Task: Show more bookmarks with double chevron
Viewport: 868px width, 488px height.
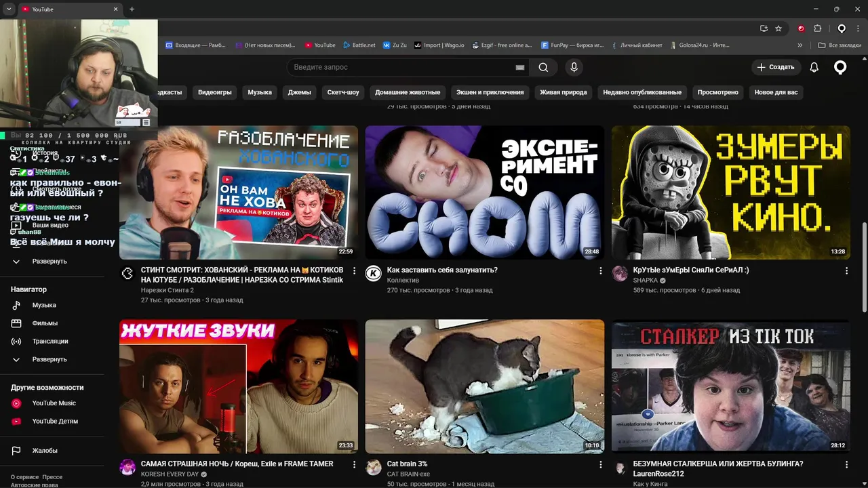Action: pos(800,45)
